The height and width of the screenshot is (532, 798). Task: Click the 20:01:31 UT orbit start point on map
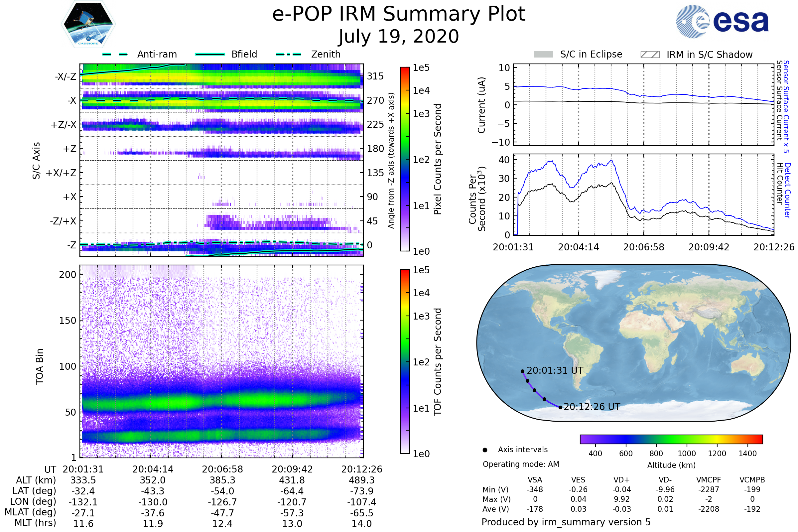[522, 371]
